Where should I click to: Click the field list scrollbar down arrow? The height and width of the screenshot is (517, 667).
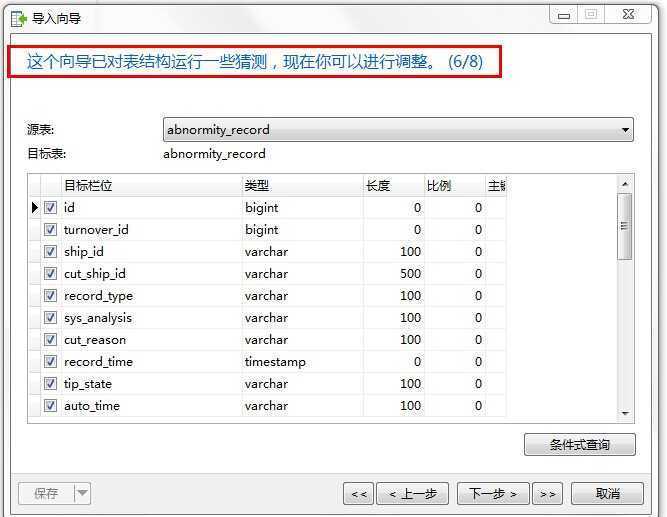click(x=625, y=413)
